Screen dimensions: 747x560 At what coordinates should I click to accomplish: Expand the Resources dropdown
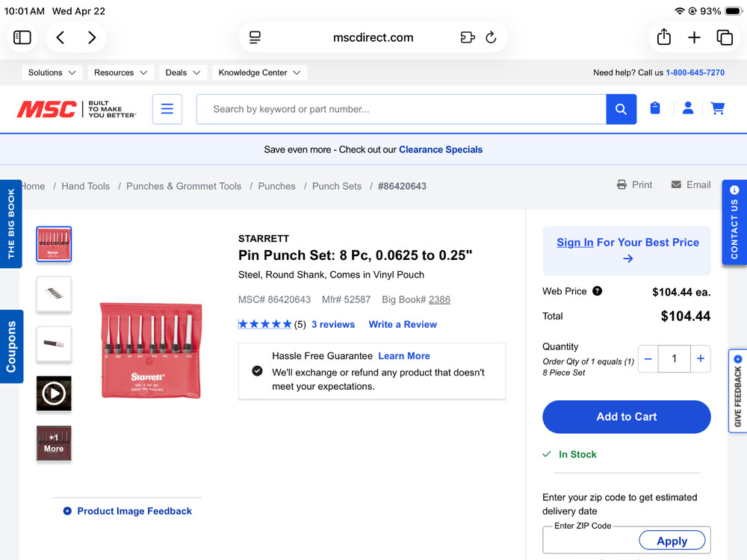(120, 72)
